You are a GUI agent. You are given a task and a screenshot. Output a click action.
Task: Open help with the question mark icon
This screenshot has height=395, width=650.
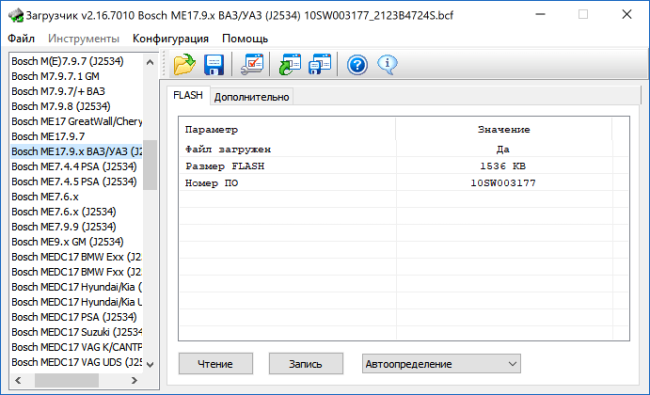[357, 65]
